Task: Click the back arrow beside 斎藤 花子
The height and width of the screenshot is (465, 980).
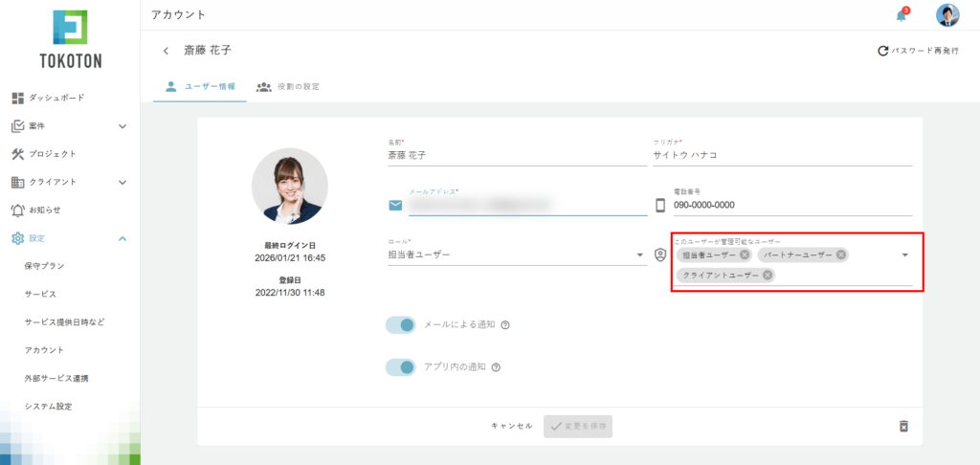Action: click(x=166, y=51)
